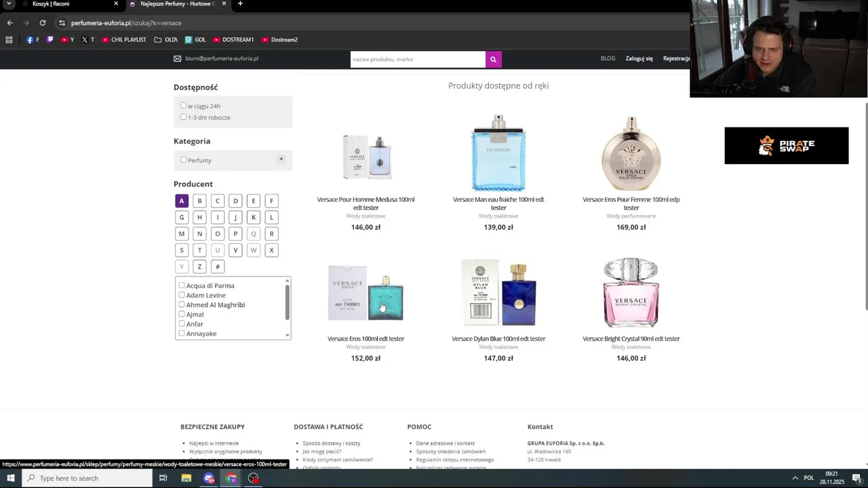Open the OBS taskbar icon
The width and height of the screenshot is (868, 488).
coord(254,479)
